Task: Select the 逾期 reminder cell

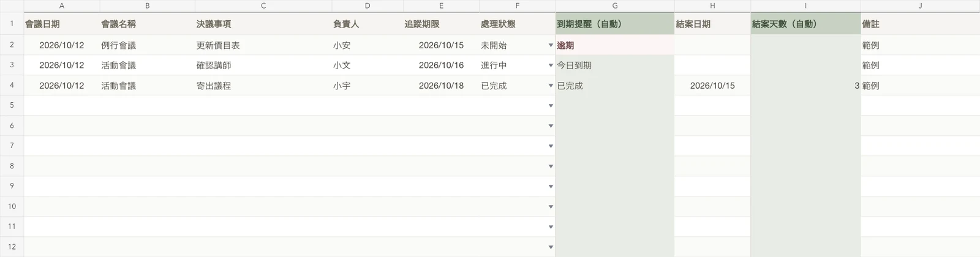Action: pos(615,45)
